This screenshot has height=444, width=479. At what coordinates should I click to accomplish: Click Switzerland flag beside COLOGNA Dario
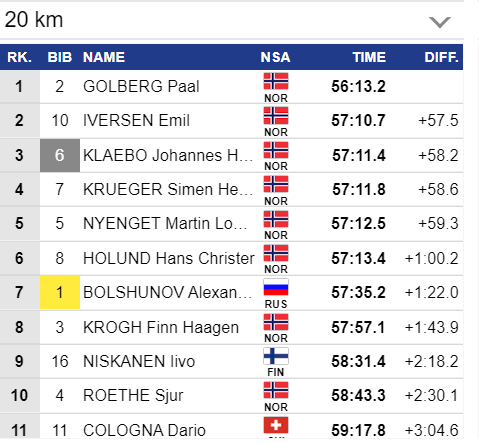click(276, 425)
